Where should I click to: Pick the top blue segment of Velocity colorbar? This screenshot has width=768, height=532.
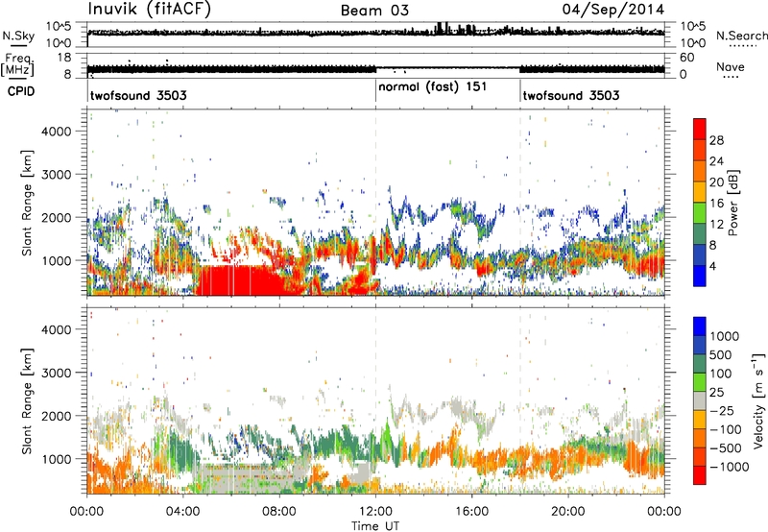click(x=700, y=326)
